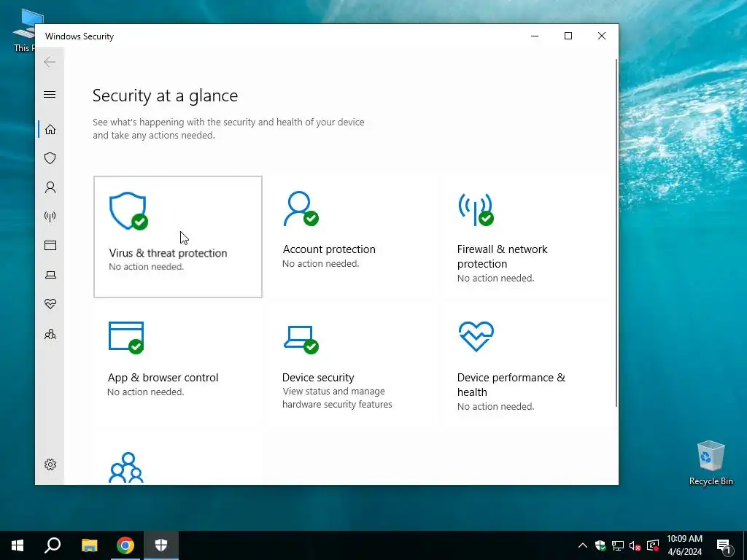Launch Google Chrome from taskbar
747x560 pixels.
[125, 545]
